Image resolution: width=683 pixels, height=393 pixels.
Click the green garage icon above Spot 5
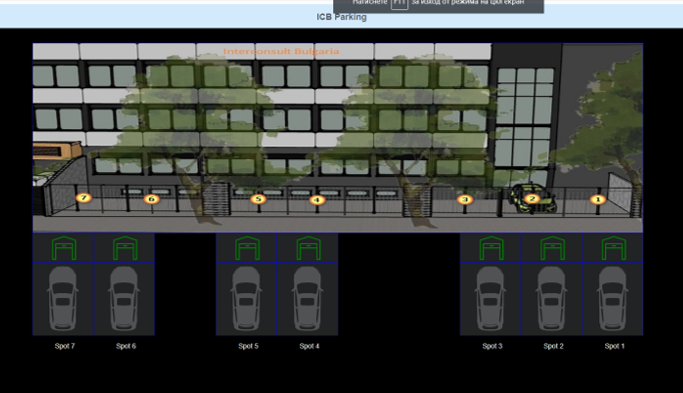click(x=247, y=248)
